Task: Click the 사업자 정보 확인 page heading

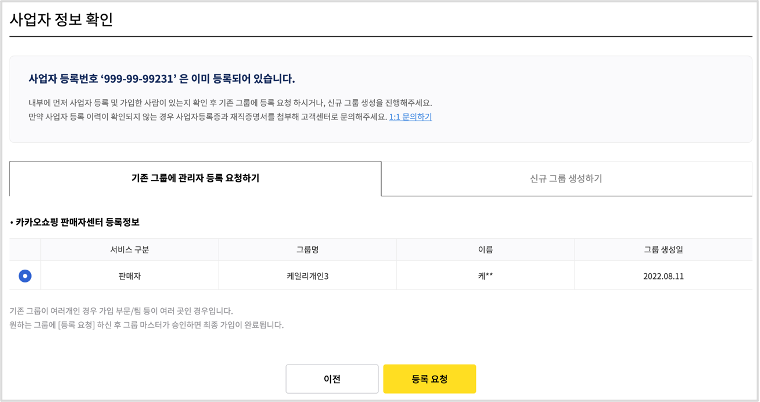Action: [x=60, y=19]
